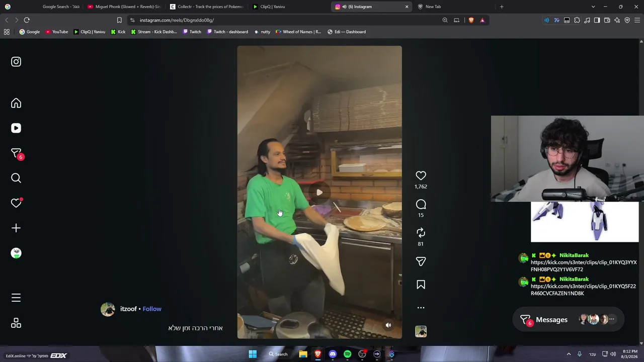The image size is (644, 362).
Task: Toggle the browser sidebar panel
Action: [x=597, y=20]
